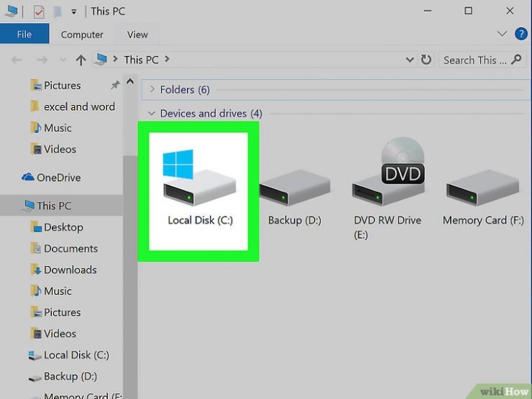The height and width of the screenshot is (399, 532).
Task: Select the DVD RW Drive (E:) icon
Action: pyautogui.click(x=388, y=172)
